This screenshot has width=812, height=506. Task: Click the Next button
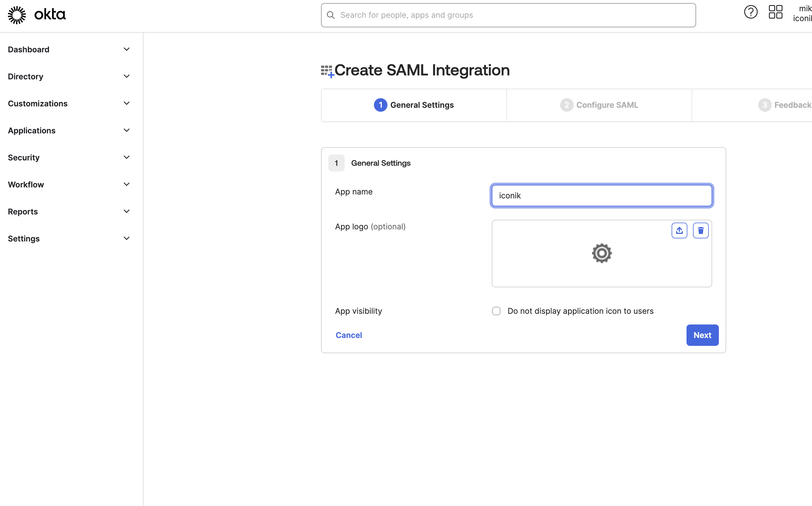pyautogui.click(x=702, y=335)
